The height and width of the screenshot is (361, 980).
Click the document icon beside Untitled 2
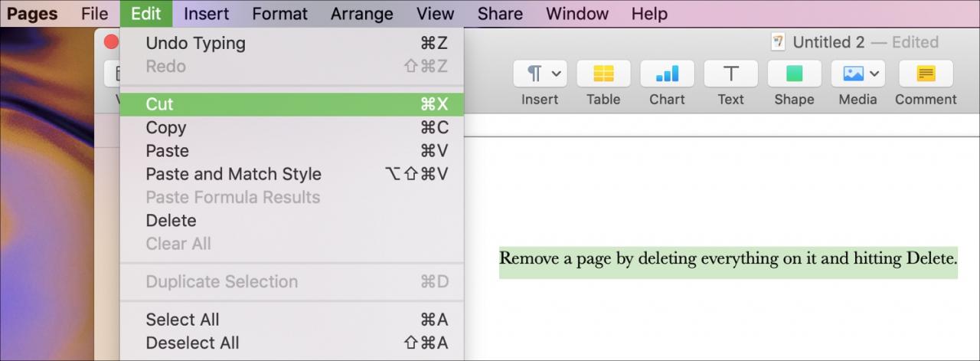(779, 41)
